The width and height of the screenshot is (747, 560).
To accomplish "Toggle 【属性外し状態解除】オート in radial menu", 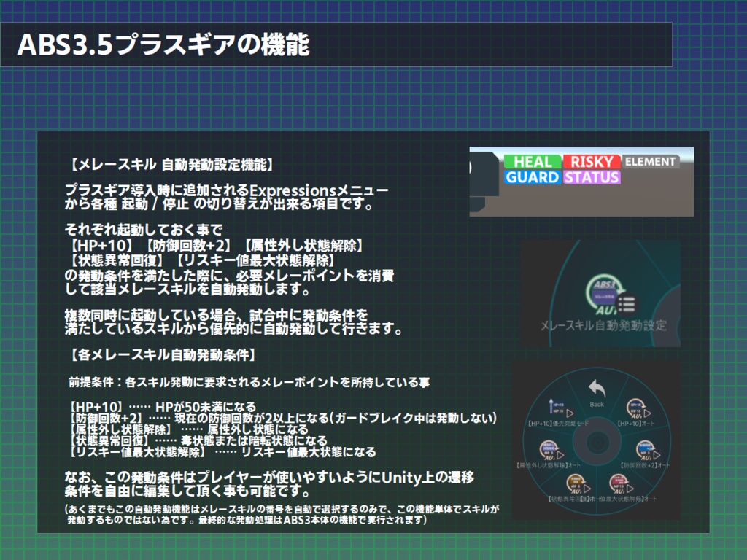I will 550,451.
